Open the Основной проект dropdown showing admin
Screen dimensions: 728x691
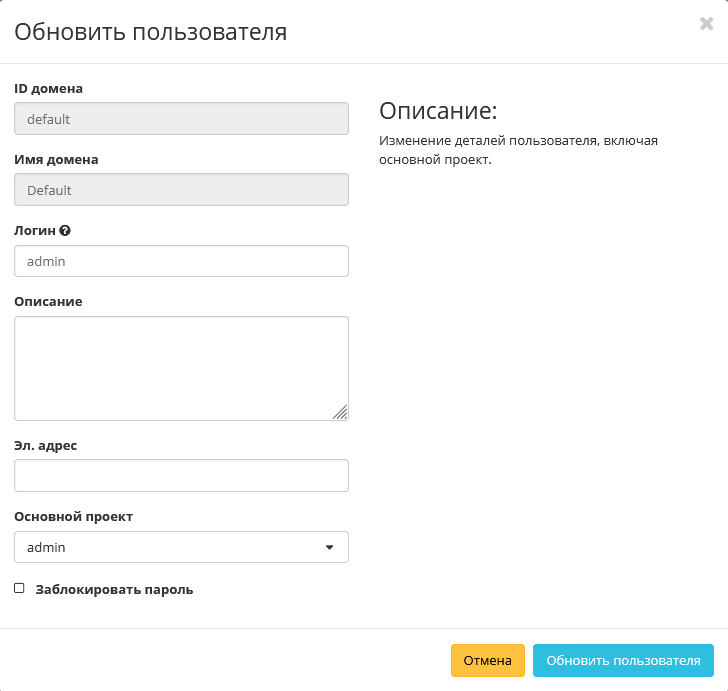[181, 547]
